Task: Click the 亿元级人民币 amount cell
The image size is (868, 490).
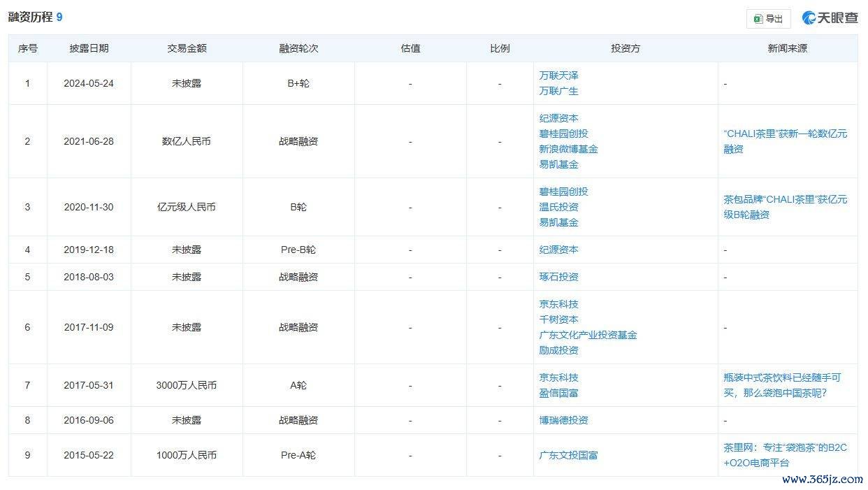Action: click(187, 207)
